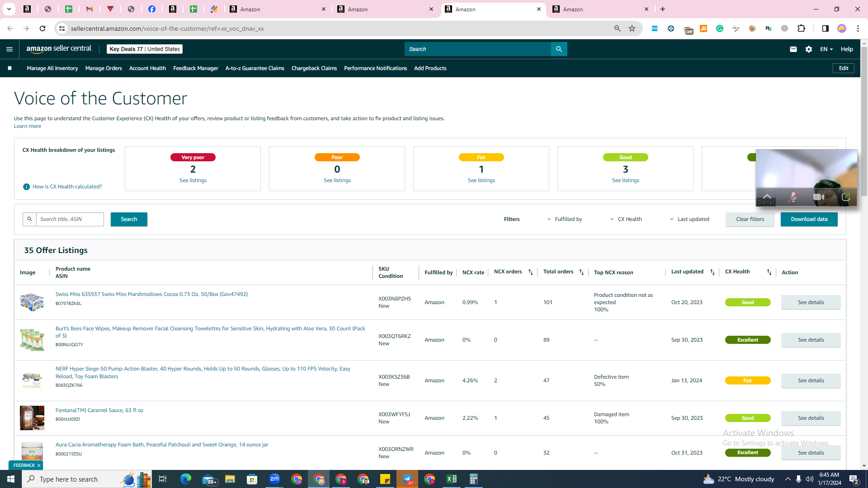Toggle the camera in the video overlay

(819, 197)
